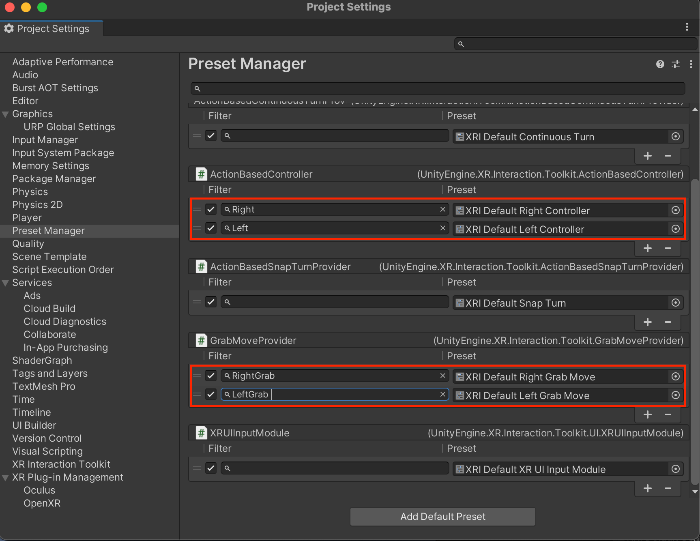700x541 pixels.
Task: Click Add Default Preset button
Action: point(442,516)
